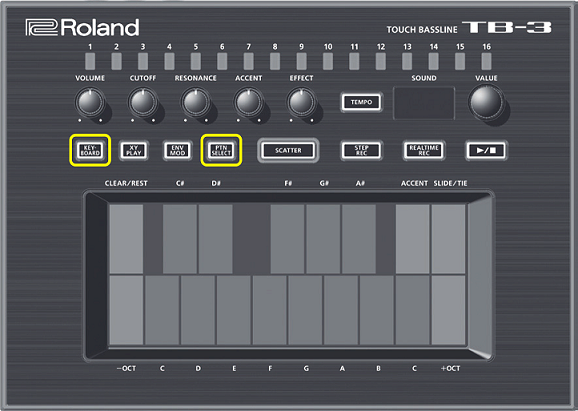The height and width of the screenshot is (411, 578).
Task: Click the TEMPO button
Action: [x=361, y=102]
